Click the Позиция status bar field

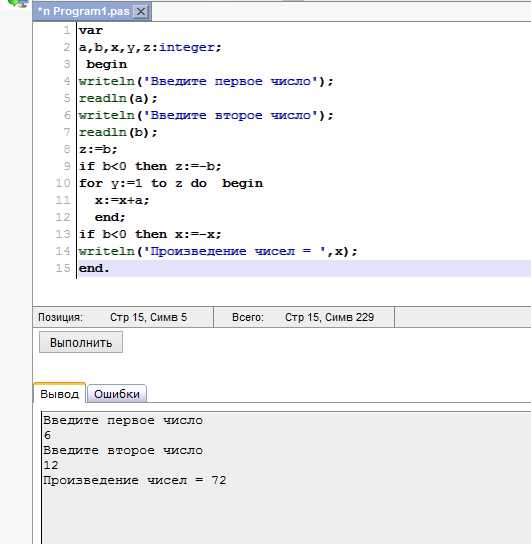[123, 317]
